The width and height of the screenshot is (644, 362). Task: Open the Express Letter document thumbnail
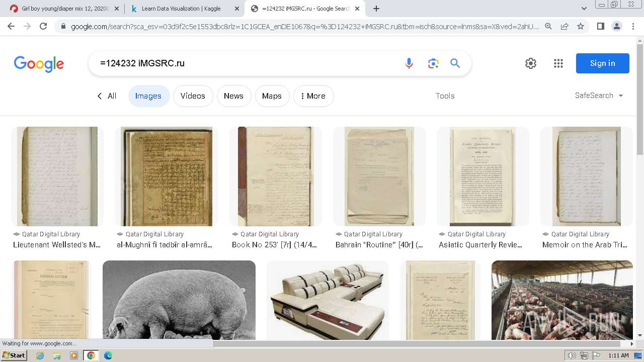51,300
